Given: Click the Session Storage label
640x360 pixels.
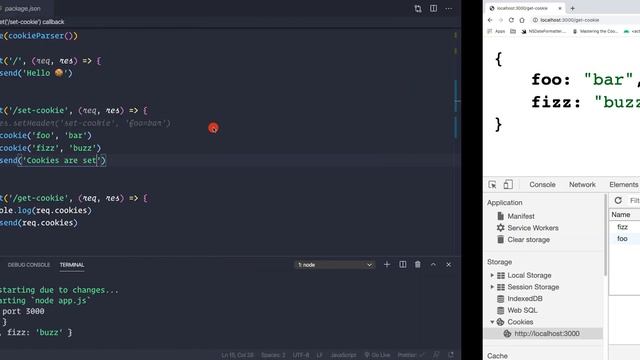Looking at the screenshot, I should coord(533,287).
